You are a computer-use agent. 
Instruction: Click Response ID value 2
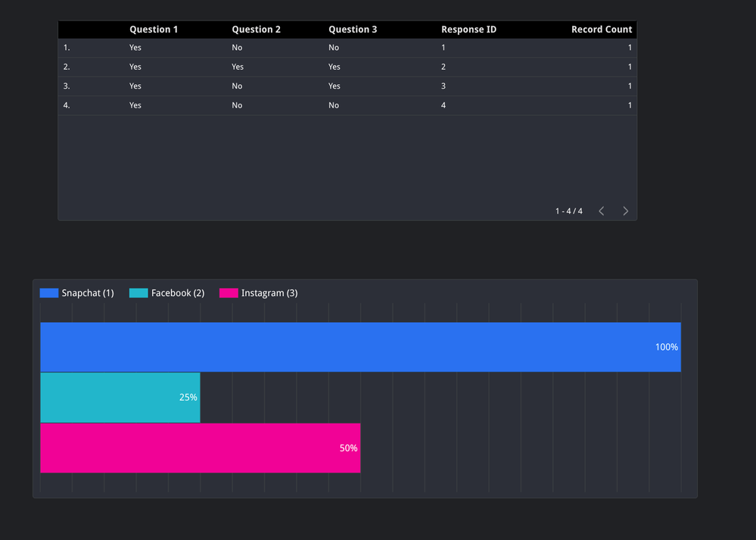coord(443,67)
